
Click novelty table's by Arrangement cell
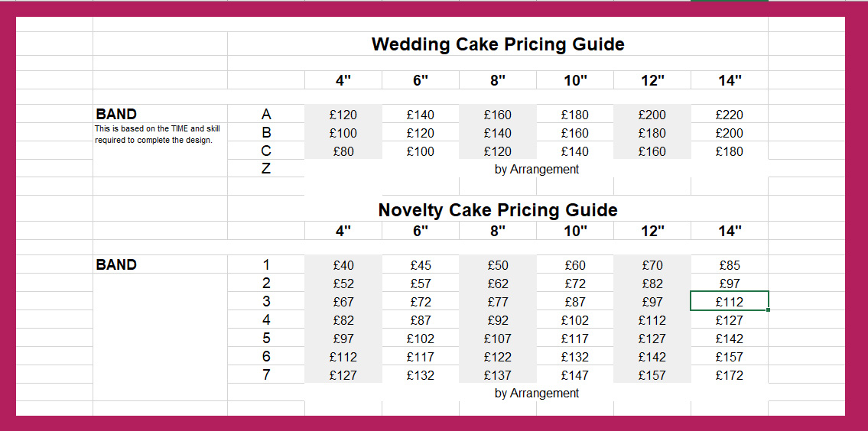[x=536, y=393]
